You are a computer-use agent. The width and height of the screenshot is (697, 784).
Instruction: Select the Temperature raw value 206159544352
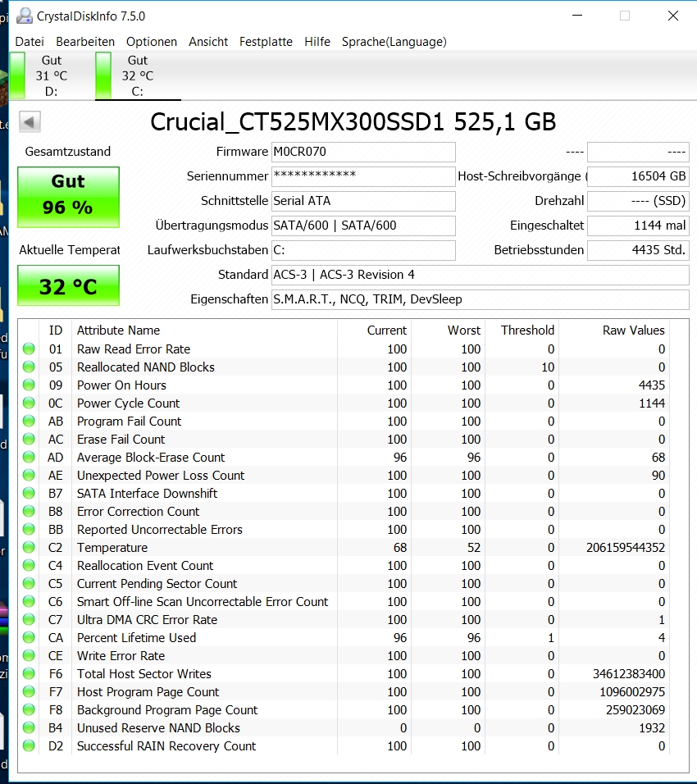tap(626, 548)
